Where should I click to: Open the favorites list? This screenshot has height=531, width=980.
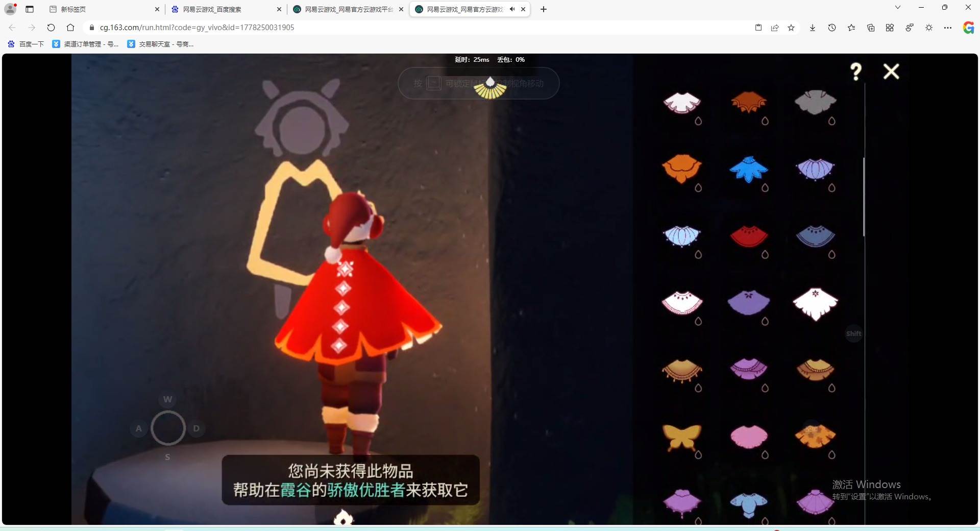851,28
